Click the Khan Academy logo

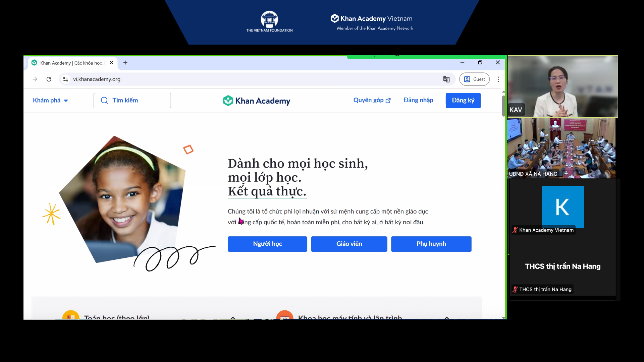pyautogui.click(x=257, y=101)
